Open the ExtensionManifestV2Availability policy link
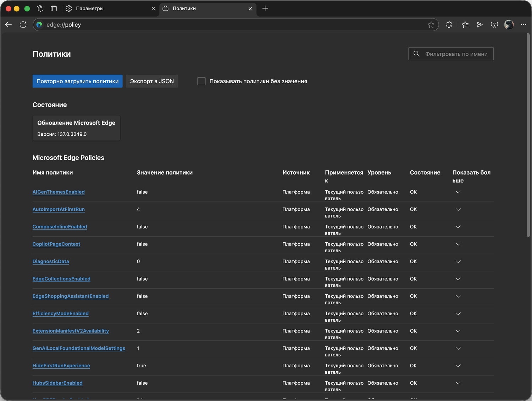The width and height of the screenshot is (532, 401). coord(71,331)
